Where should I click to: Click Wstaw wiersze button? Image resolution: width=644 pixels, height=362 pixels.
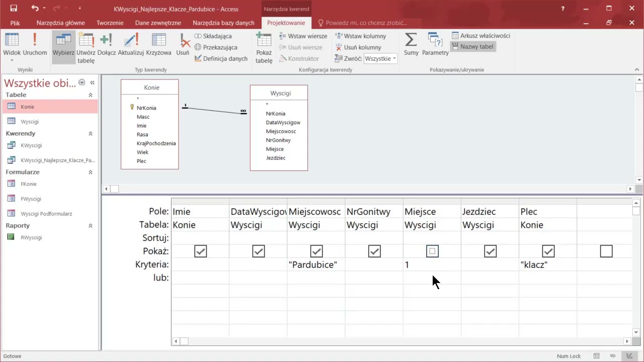303,36
